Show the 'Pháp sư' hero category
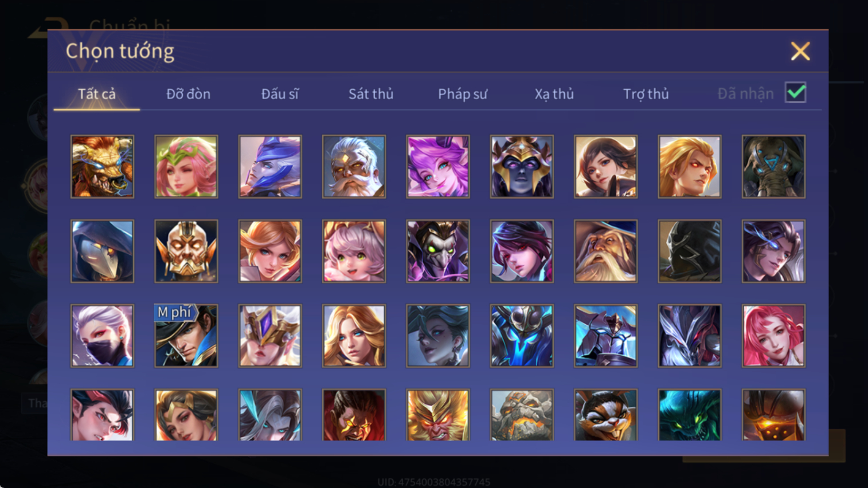Viewport: 868px width, 488px height. [463, 94]
